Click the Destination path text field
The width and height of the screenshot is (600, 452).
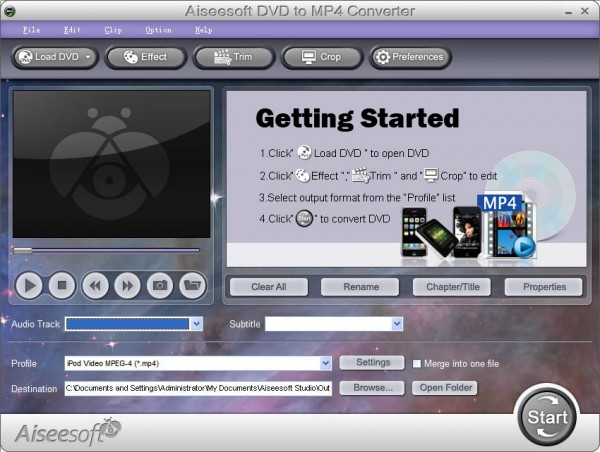pos(198,388)
